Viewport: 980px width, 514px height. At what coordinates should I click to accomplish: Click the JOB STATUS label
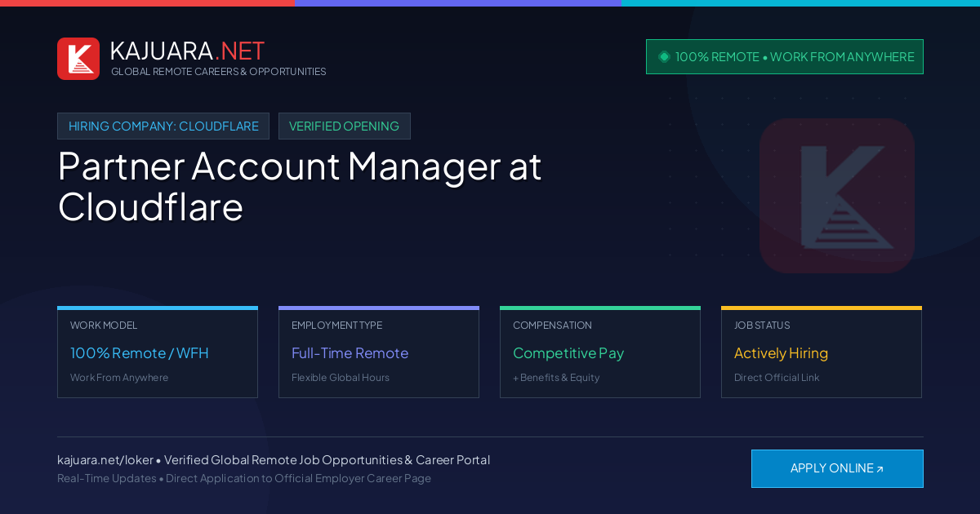tap(762, 326)
